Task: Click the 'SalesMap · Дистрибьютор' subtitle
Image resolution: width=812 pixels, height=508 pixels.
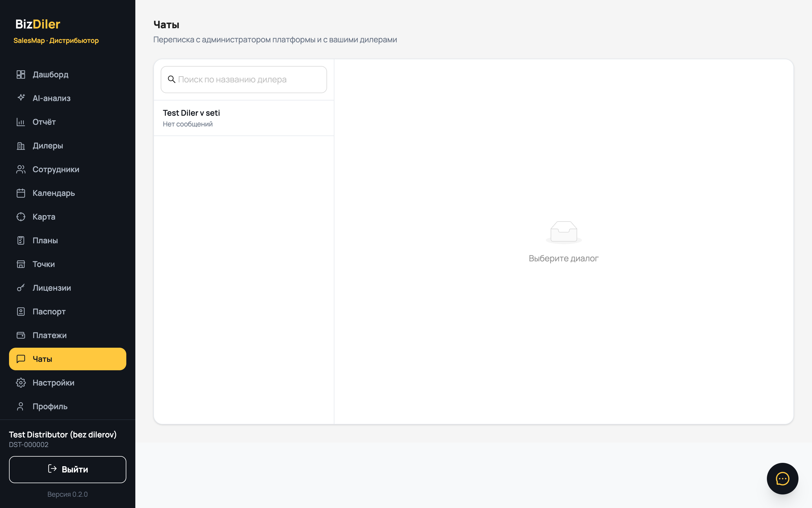Action: tap(56, 40)
